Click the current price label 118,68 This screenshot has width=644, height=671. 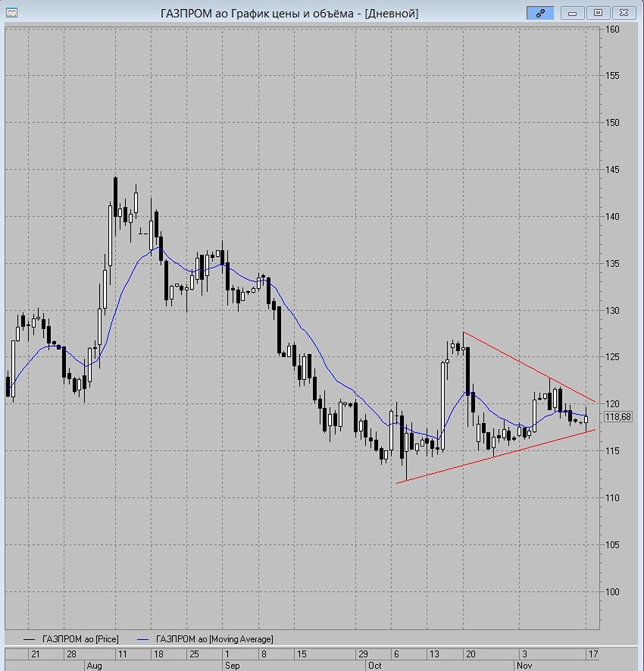point(618,417)
